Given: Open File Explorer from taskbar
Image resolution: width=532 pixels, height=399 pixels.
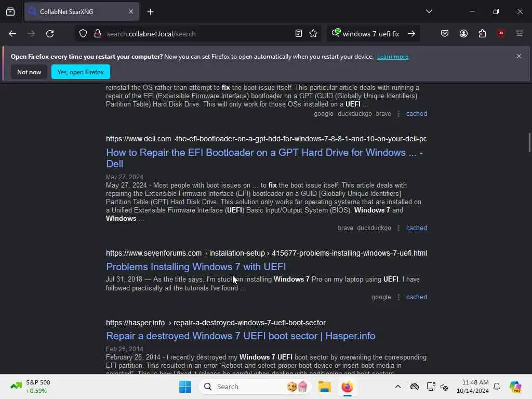Looking at the screenshot, I should pyautogui.click(x=324, y=387).
